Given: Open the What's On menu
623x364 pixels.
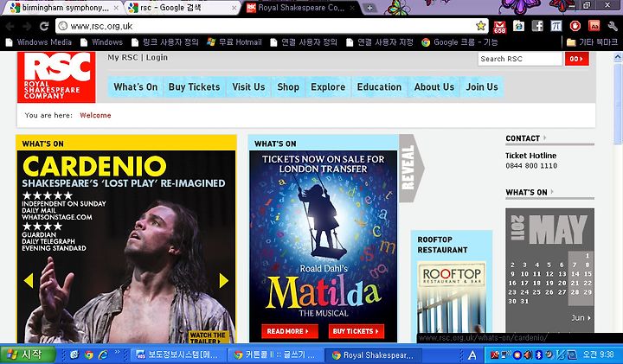Looking at the screenshot, I should [136, 87].
